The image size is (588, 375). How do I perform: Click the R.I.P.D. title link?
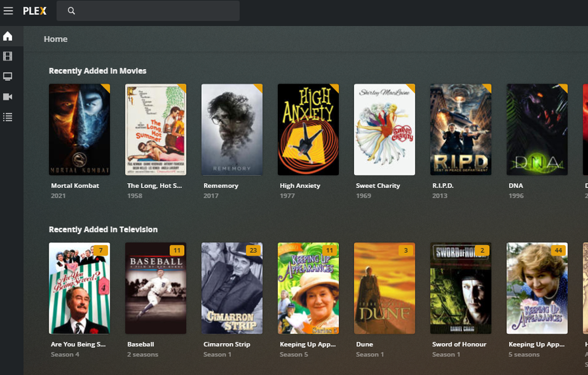pyautogui.click(x=443, y=185)
